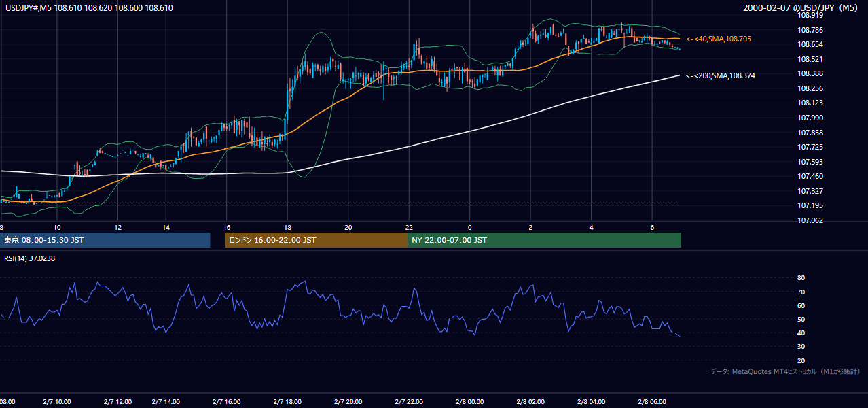Screen dimensions: 868x408
Task: Click price axis value 108.919
Action: [810, 15]
